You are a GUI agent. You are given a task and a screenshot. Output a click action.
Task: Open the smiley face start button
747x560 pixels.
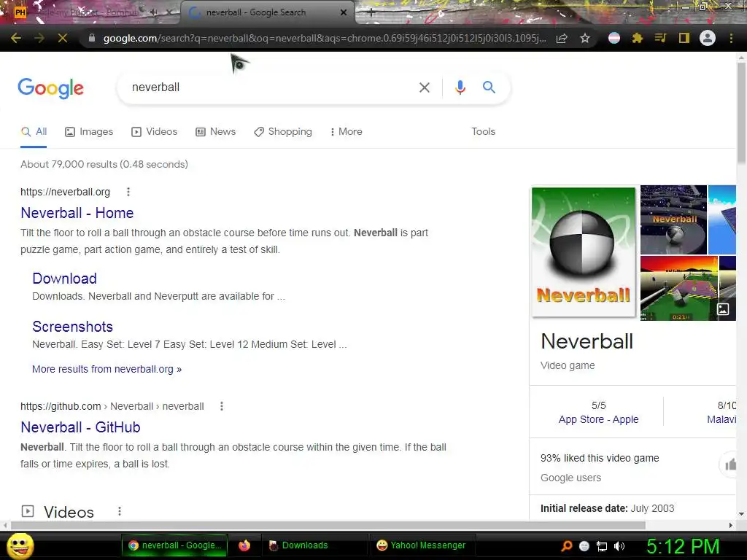point(20,545)
